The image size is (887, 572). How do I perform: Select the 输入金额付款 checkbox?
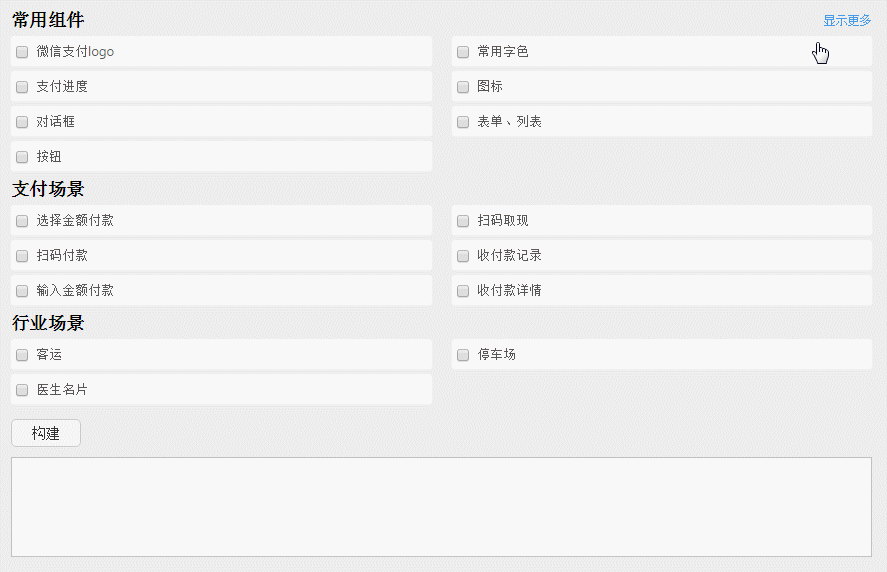[x=22, y=291]
